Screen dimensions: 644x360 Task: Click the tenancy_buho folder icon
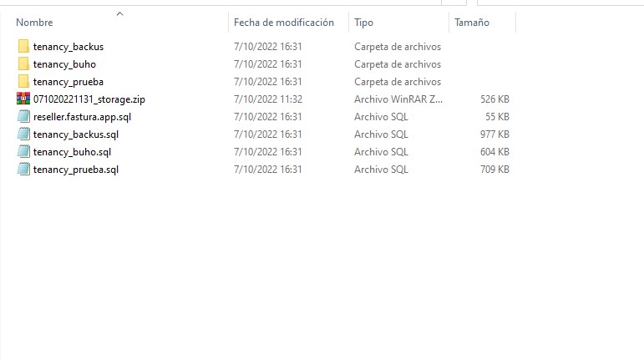pyautogui.click(x=23, y=64)
